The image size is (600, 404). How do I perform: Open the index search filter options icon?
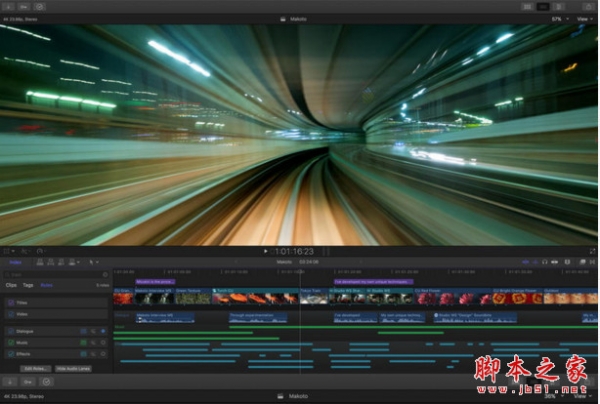pyautogui.click(x=105, y=275)
